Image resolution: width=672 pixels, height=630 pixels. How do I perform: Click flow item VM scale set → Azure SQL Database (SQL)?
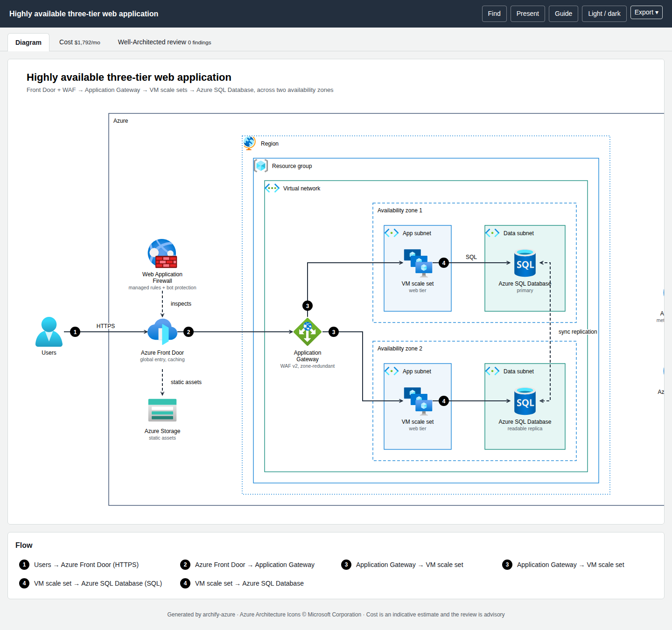(91, 583)
